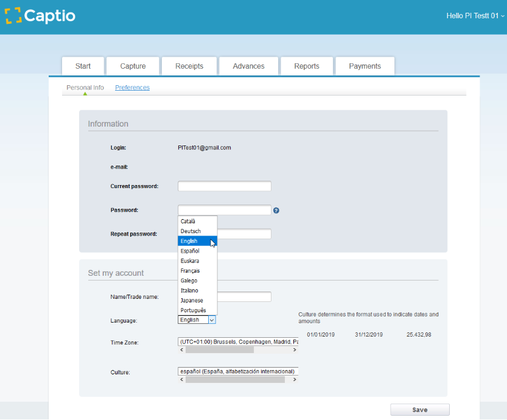This screenshot has height=420, width=507.
Task: Click the Culture list left scroll arrow
Action: tap(181, 379)
